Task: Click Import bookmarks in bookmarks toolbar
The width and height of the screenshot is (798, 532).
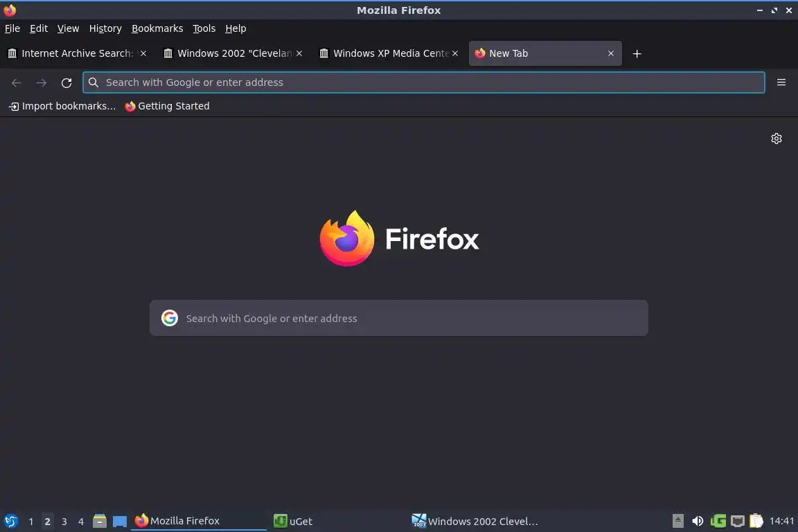Action: click(x=62, y=106)
